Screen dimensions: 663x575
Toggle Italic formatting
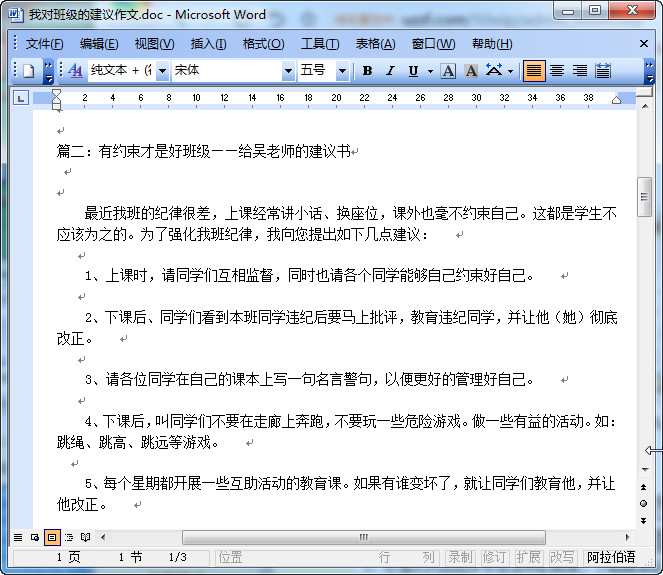pyautogui.click(x=390, y=71)
